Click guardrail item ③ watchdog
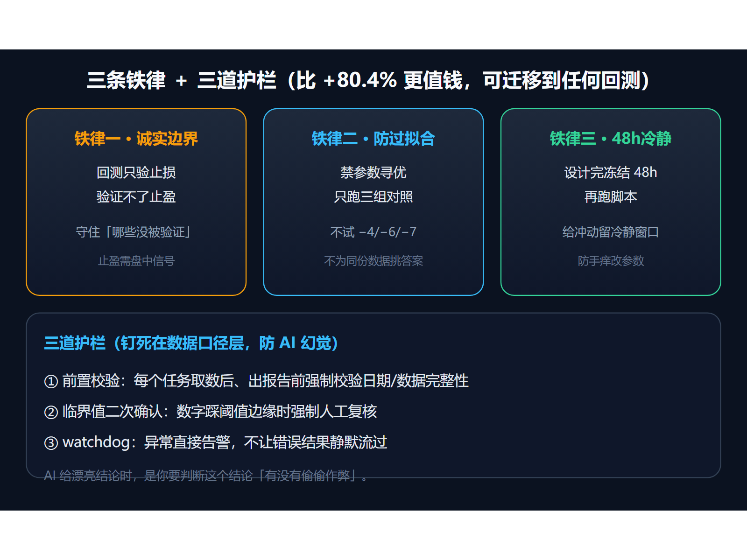This screenshot has width=747, height=560. (215, 442)
